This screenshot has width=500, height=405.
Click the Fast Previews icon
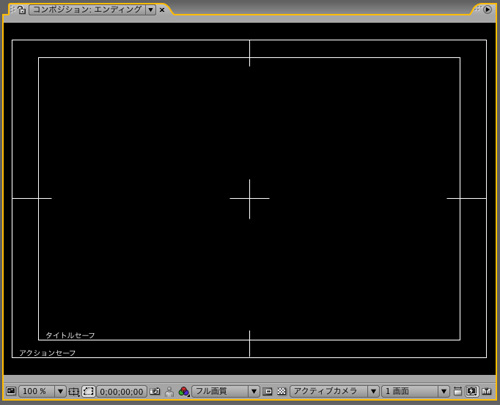coord(472,391)
